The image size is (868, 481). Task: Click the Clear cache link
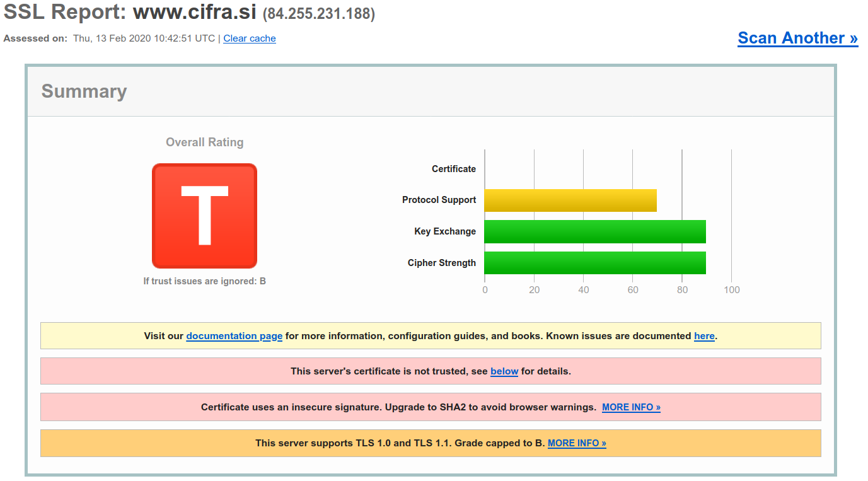pos(250,38)
